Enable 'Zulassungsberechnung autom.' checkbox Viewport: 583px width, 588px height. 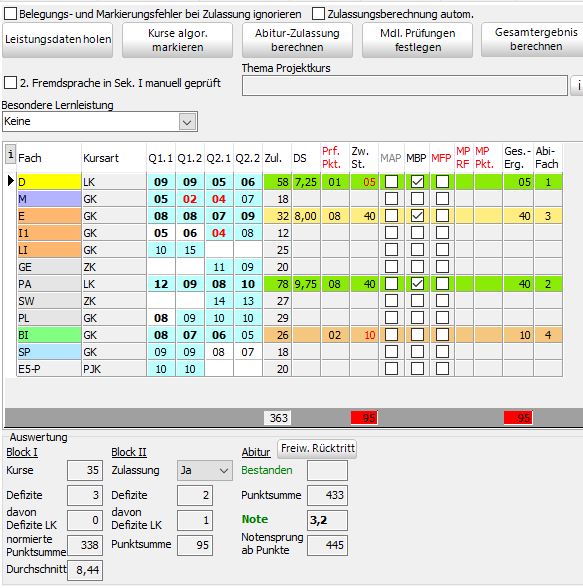318,14
